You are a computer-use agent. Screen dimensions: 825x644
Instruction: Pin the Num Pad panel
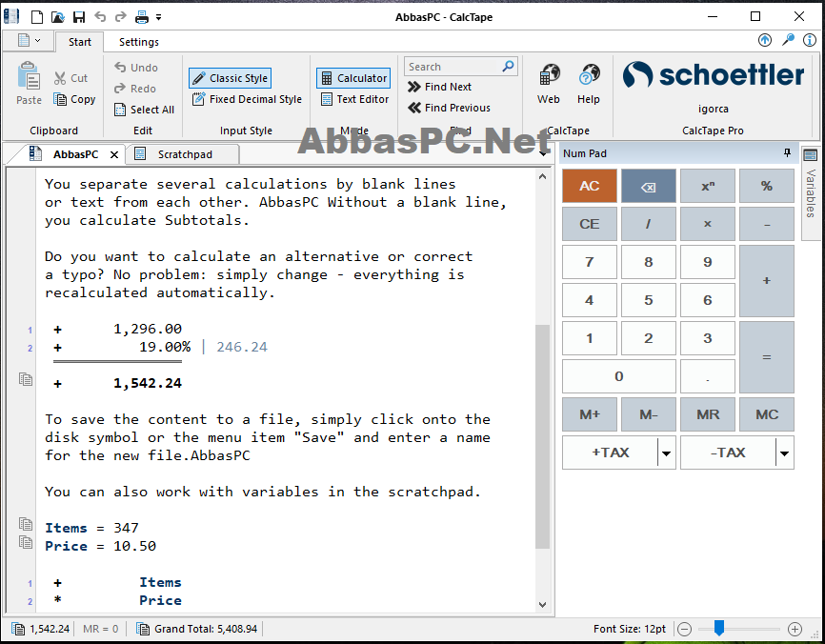787,153
